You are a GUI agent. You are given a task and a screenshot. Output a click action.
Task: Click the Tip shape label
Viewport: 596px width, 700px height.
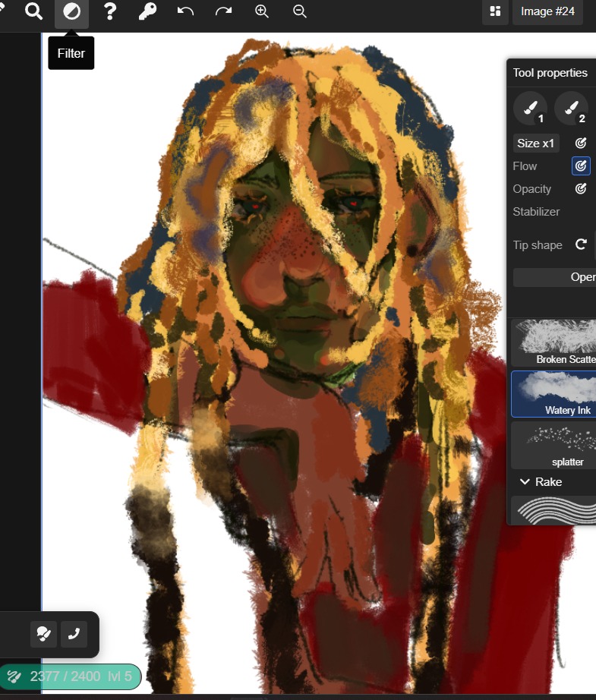[538, 245]
